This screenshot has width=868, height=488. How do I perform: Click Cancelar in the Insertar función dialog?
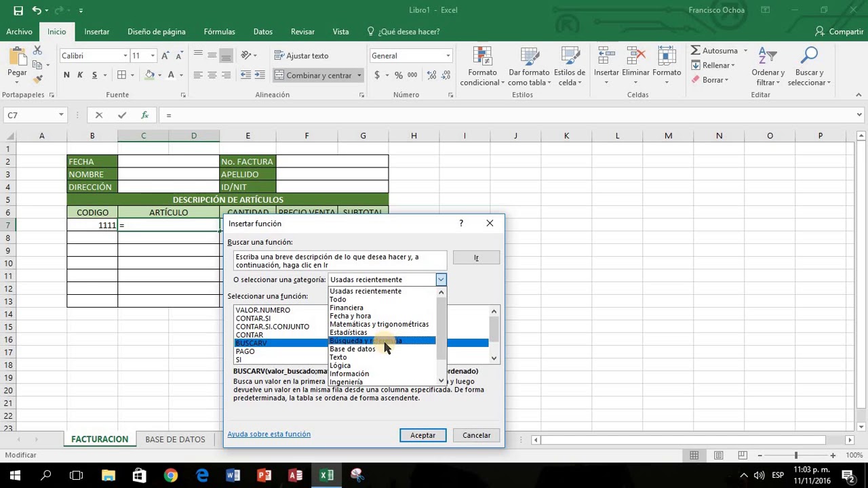[477, 435]
